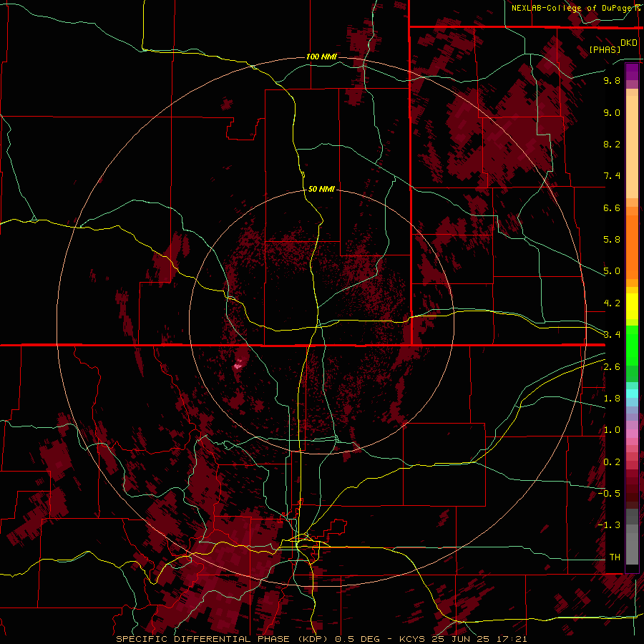Click the -0.5 scale label
The image size is (644, 644).
click(x=609, y=494)
